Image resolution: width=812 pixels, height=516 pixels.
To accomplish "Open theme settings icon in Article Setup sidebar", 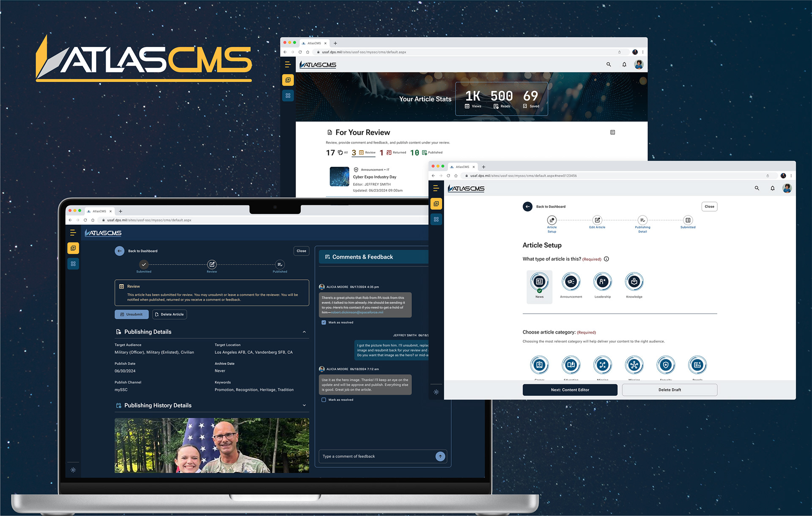I will point(436,392).
